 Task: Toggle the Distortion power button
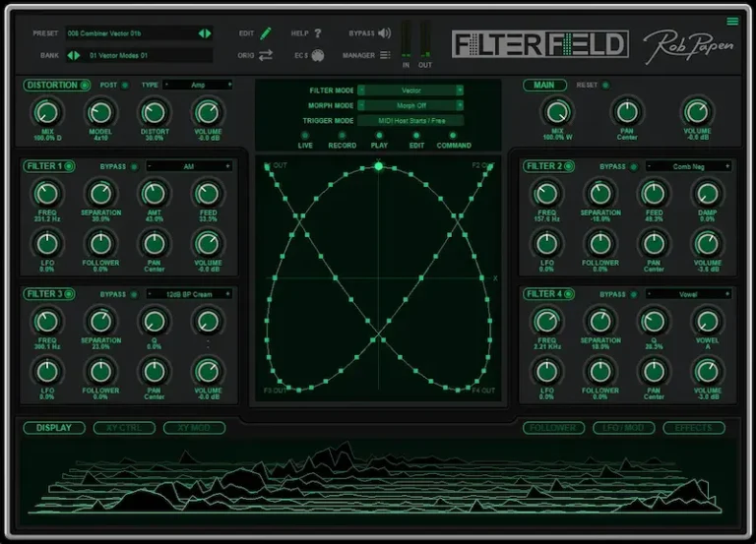coord(85,86)
